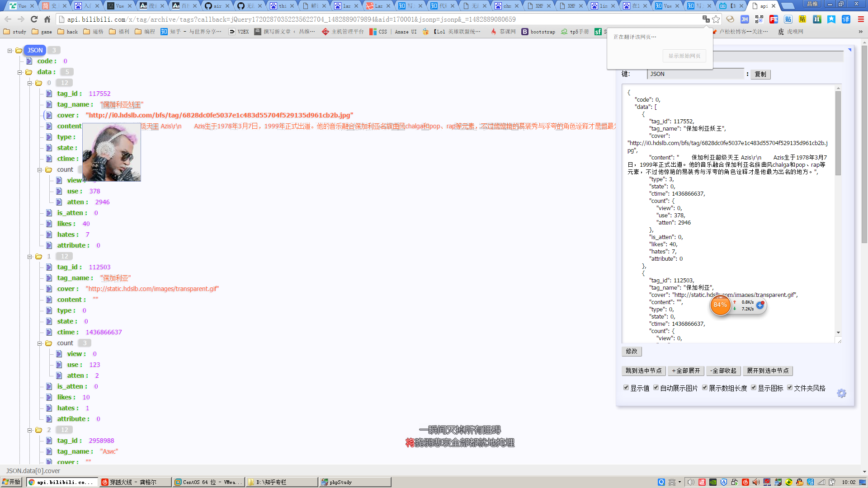The image size is (868, 488).
Task: Click the 复制 copy button
Action: 760,74
